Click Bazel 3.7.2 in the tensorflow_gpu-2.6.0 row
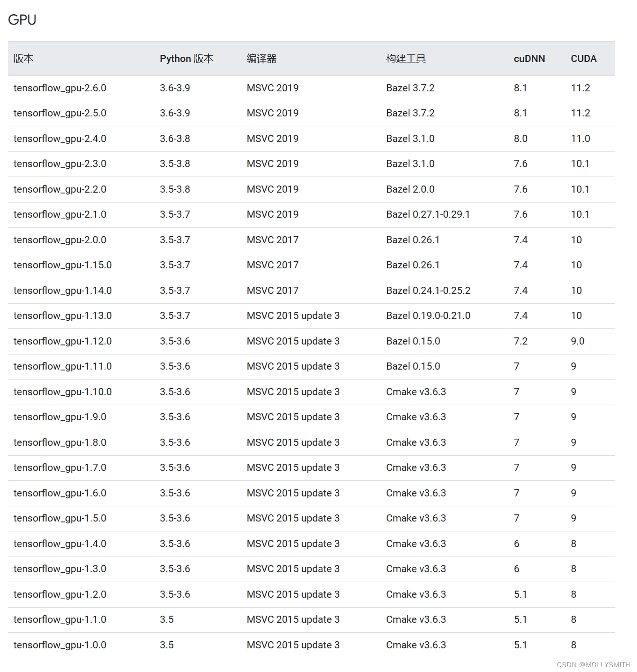 click(x=410, y=88)
